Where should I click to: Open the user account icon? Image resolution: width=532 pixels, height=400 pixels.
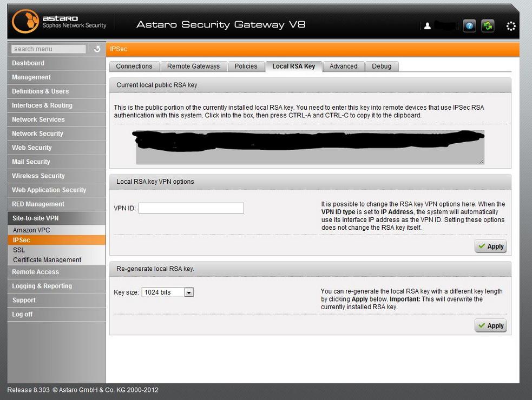pyautogui.click(x=428, y=26)
